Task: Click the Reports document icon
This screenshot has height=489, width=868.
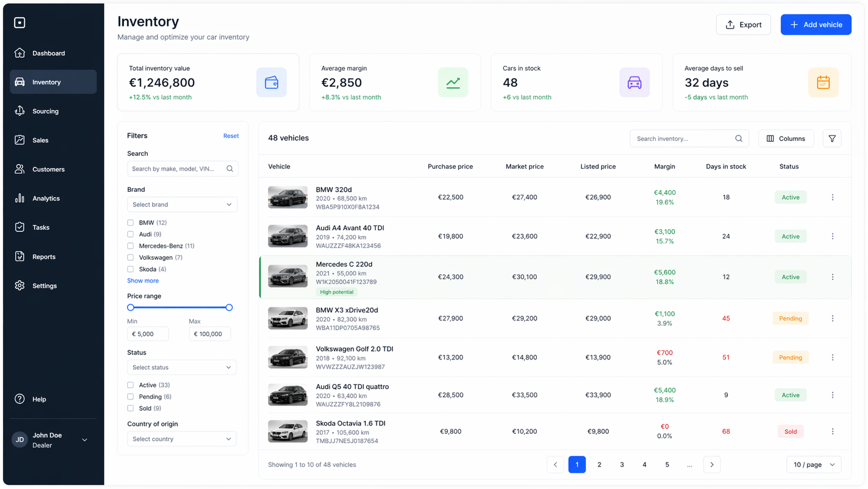Action: [20, 256]
